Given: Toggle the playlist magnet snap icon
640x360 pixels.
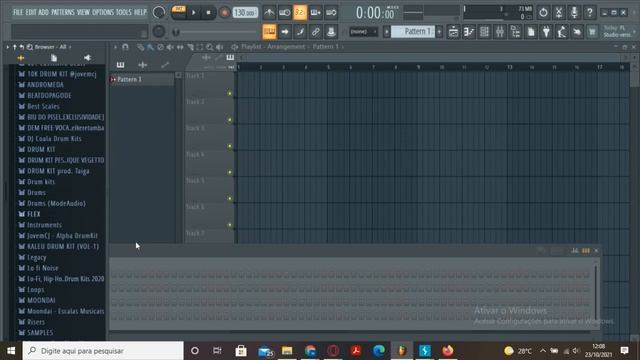Looking at the screenshot, I should [x=125, y=47].
